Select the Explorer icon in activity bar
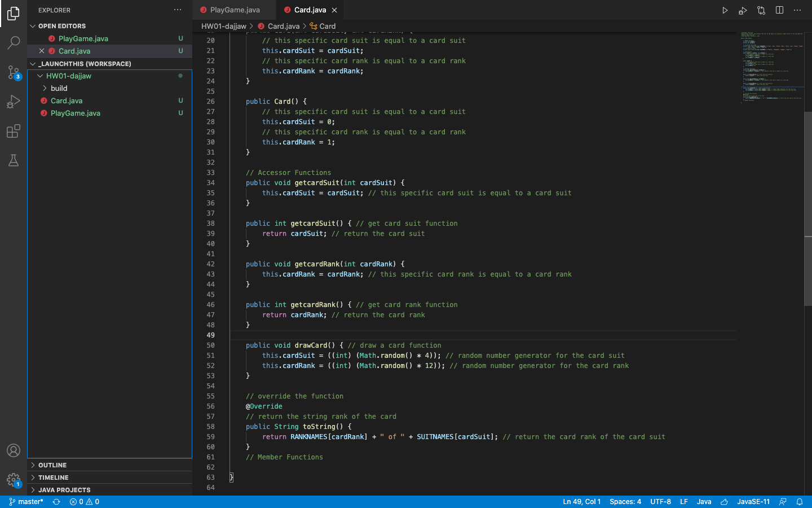Viewport: 812px width, 508px height. 14,14
